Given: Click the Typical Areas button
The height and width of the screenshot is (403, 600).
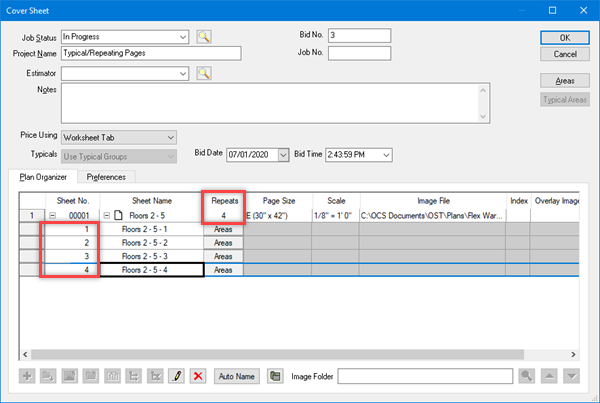Looking at the screenshot, I should coord(565,100).
